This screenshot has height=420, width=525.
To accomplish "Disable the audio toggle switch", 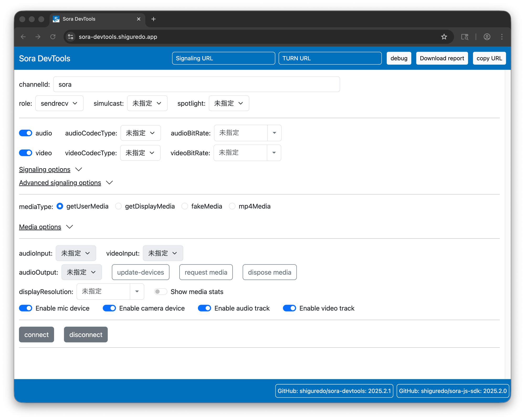I will (x=26, y=133).
